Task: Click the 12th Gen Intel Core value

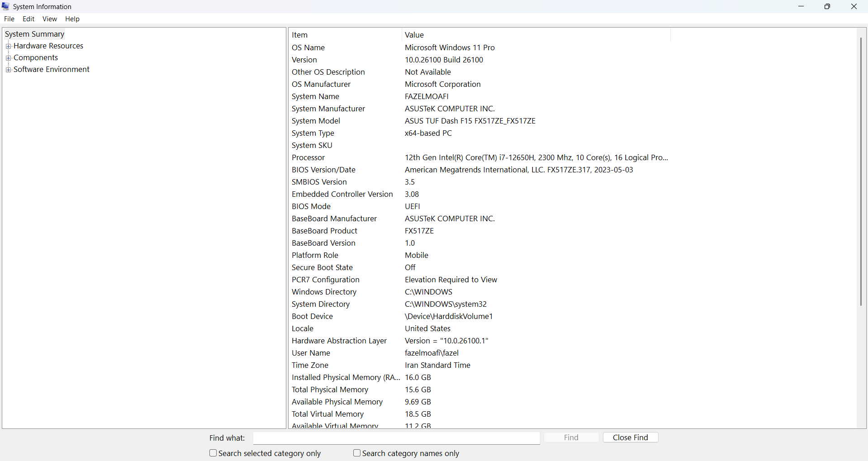Action: click(536, 157)
